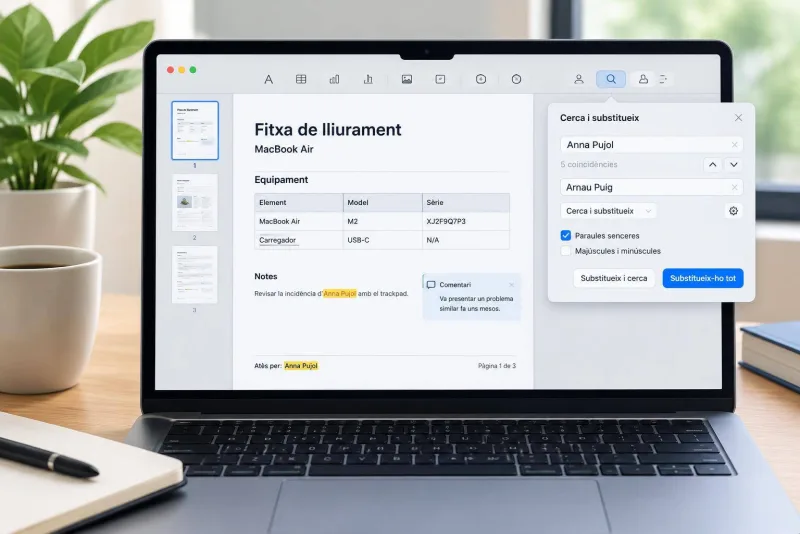
Task: Click the 5 coincidències count text
Action: coord(589,165)
